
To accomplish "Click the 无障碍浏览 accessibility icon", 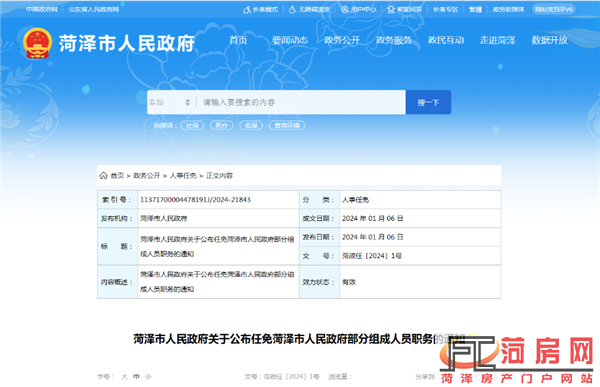I will tap(292, 10).
